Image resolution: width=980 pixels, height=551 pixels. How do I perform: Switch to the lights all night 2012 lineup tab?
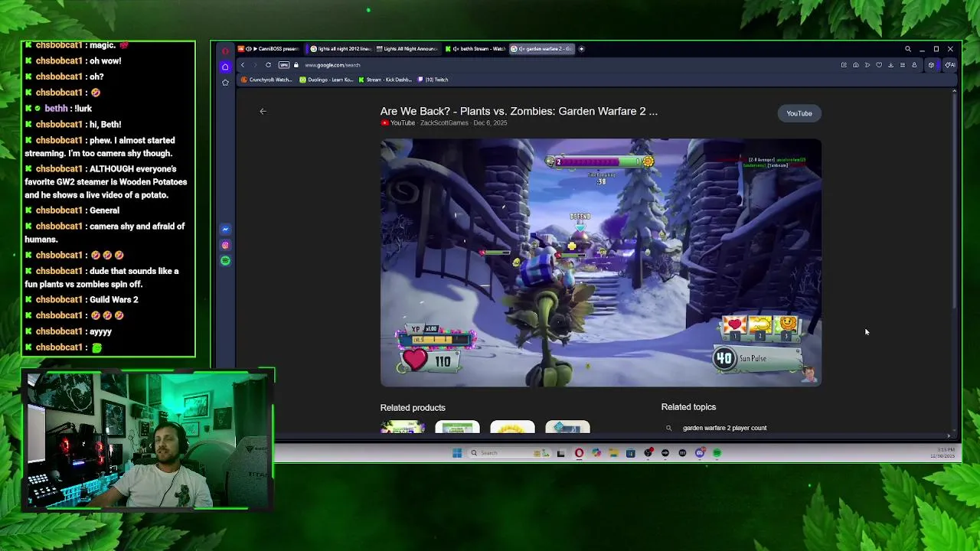341,49
